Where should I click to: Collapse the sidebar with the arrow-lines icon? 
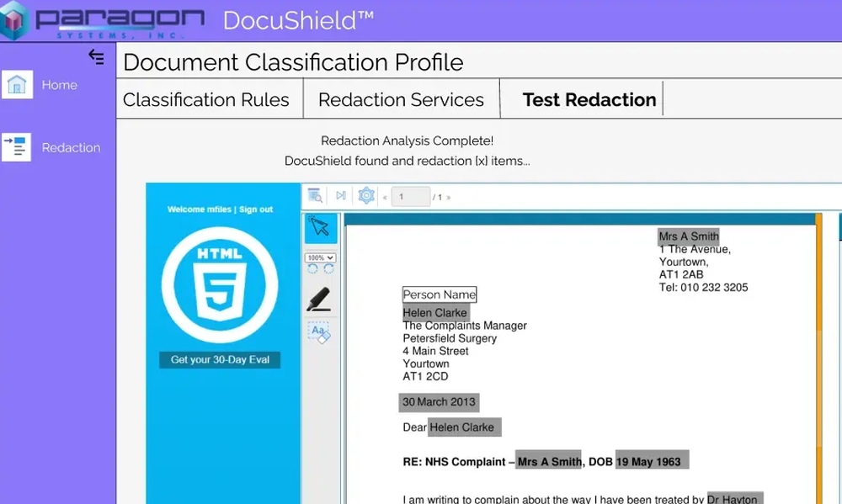click(96, 57)
